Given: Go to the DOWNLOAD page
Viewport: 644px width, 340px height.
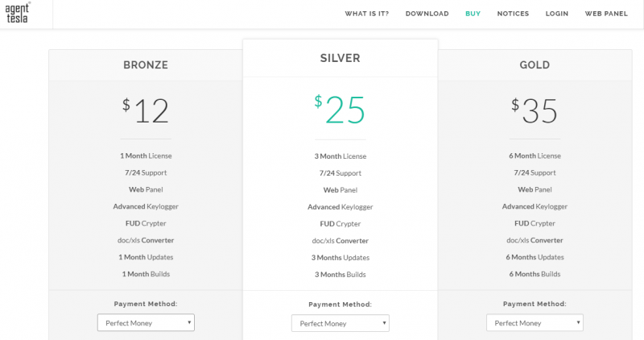Looking at the screenshot, I should pyautogui.click(x=427, y=14).
